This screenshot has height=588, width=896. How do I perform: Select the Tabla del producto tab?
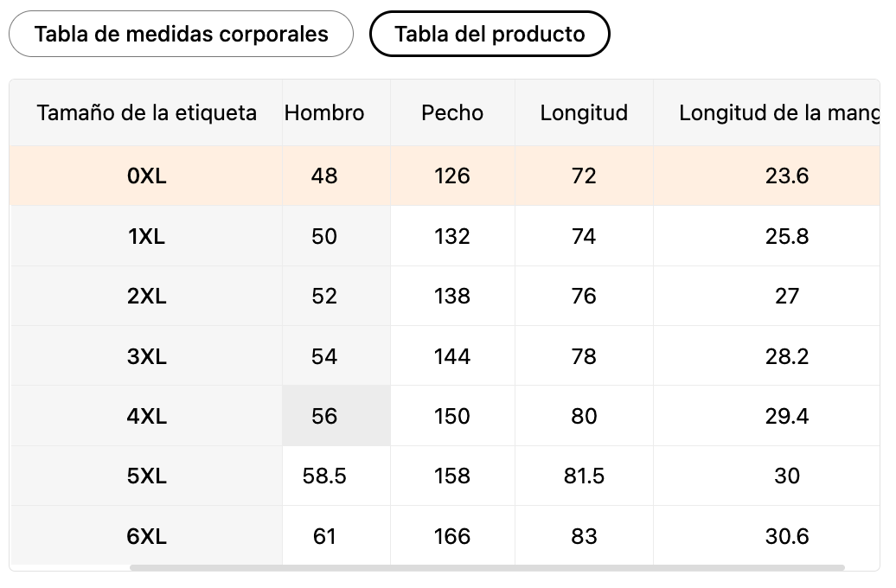490,35
